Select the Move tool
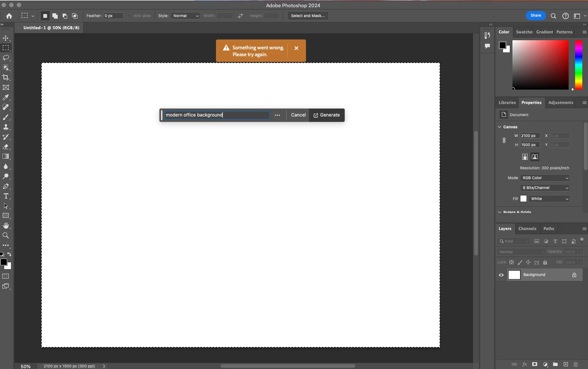 (6, 38)
